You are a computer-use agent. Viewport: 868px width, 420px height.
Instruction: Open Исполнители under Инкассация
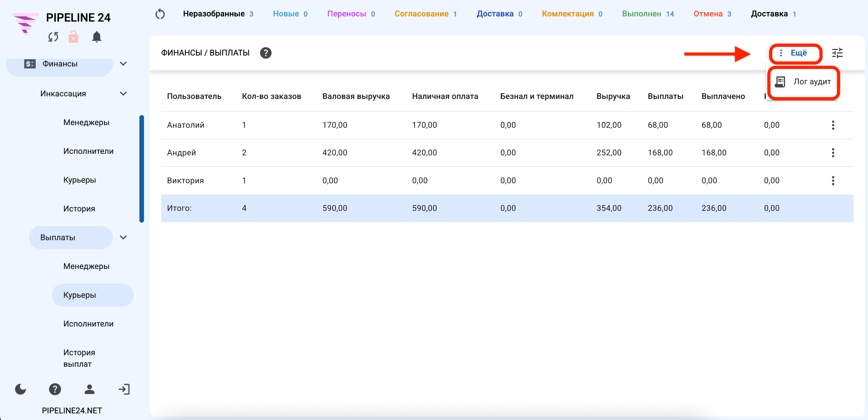pyautogui.click(x=88, y=151)
